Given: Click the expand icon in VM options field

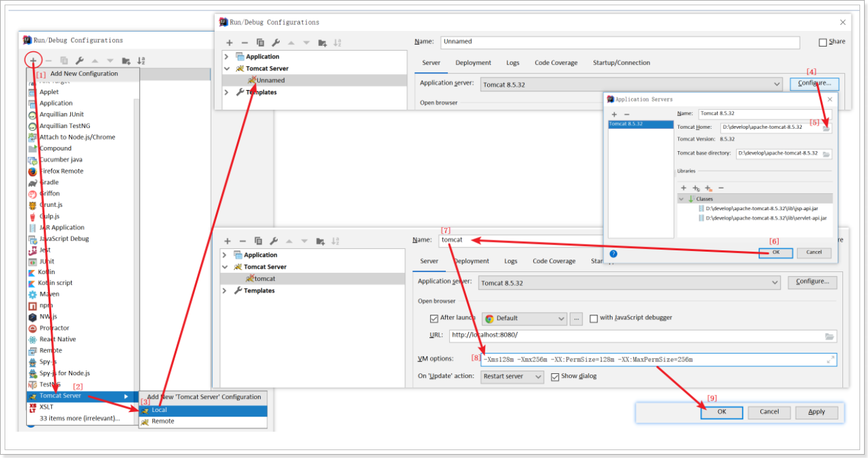Looking at the screenshot, I should point(831,359).
